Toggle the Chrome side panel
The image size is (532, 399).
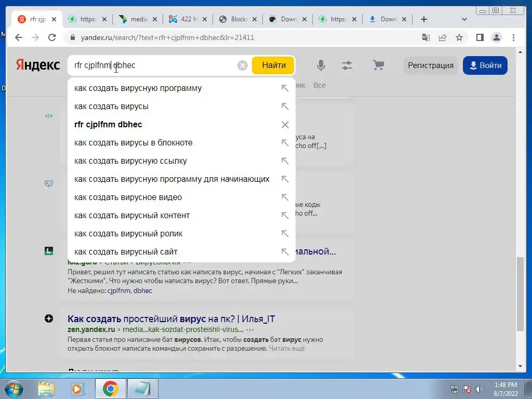480,37
